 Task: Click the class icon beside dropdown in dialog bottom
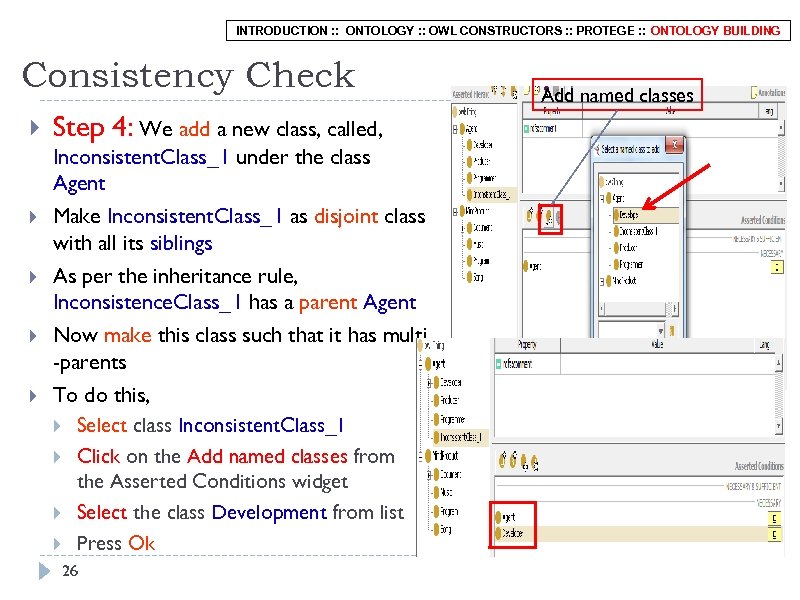tap(672, 331)
